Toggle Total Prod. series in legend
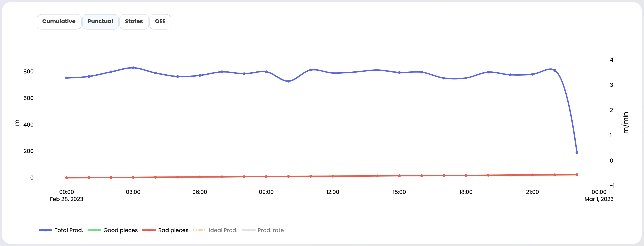The height and width of the screenshot is (246, 644). coord(68,230)
